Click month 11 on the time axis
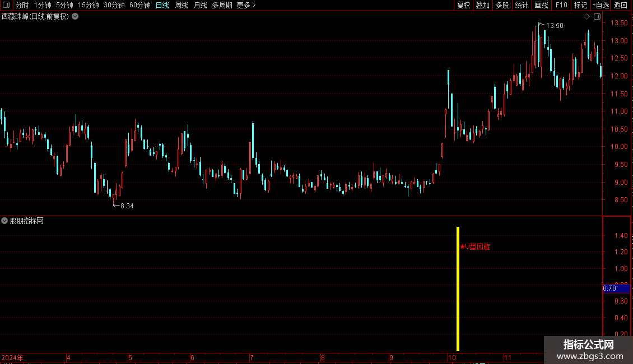Viewport: 633px width, 364px height. tap(508, 357)
